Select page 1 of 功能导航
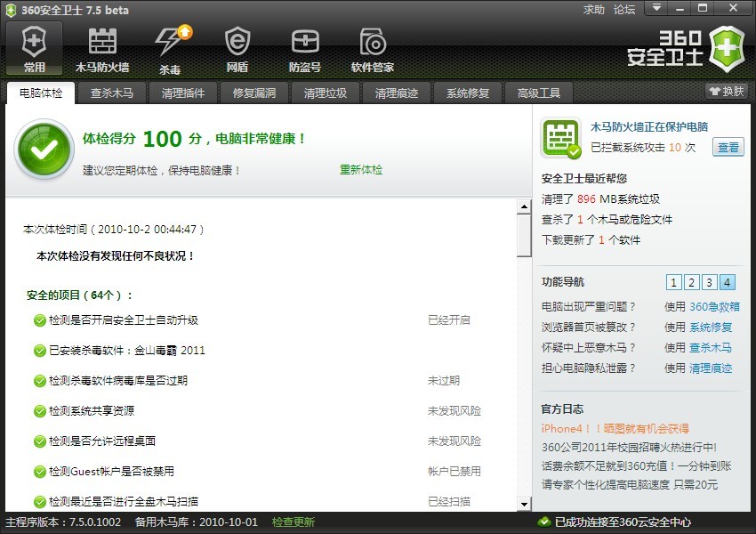 click(673, 282)
